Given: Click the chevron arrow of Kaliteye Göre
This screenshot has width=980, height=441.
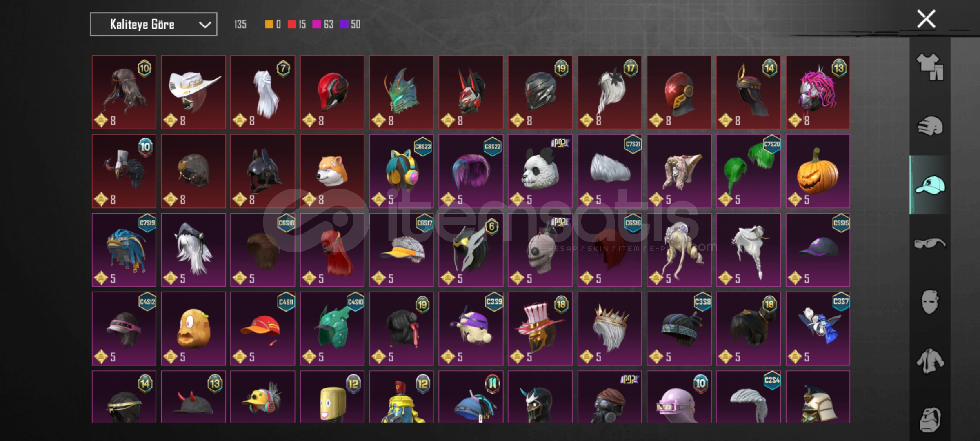Looking at the screenshot, I should click(205, 25).
